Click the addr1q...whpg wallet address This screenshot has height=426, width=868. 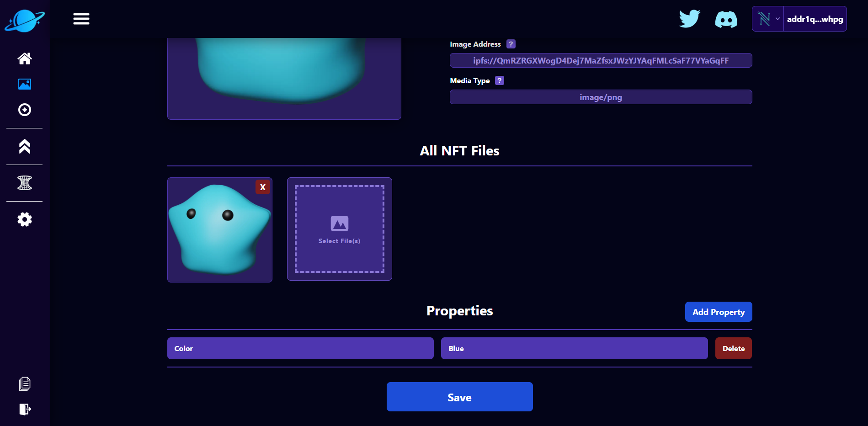[815, 19]
